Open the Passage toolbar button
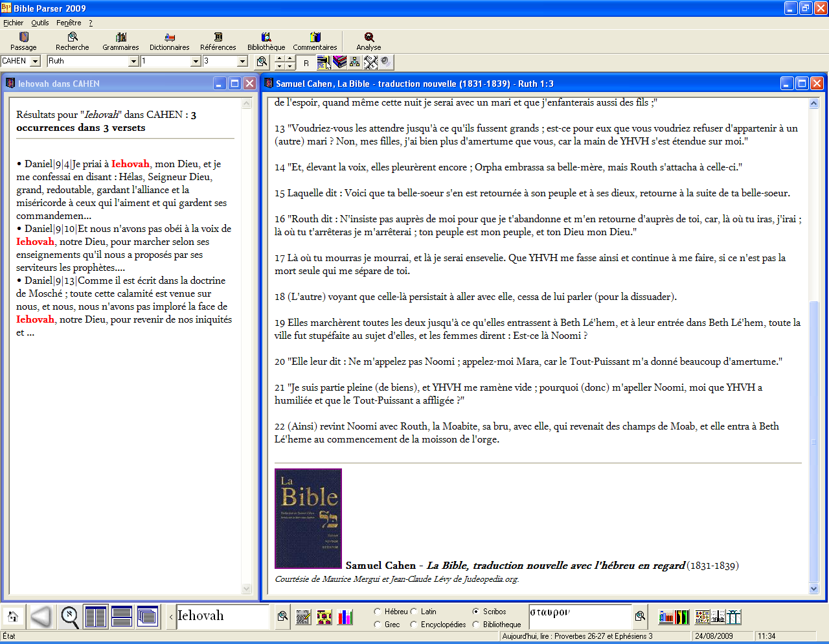Viewport: 829px width, 644px height. pos(23,41)
